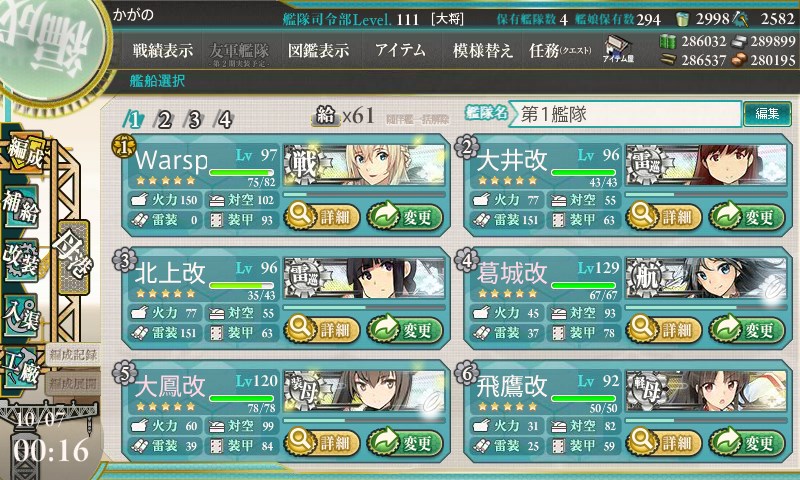Open the 図鑑表示 encyclopedia menu
800x480 pixels.
point(318,50)
